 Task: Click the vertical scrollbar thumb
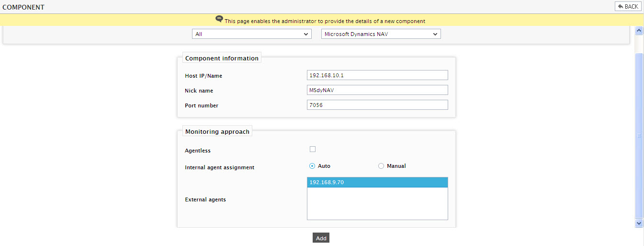pos(638,136)
